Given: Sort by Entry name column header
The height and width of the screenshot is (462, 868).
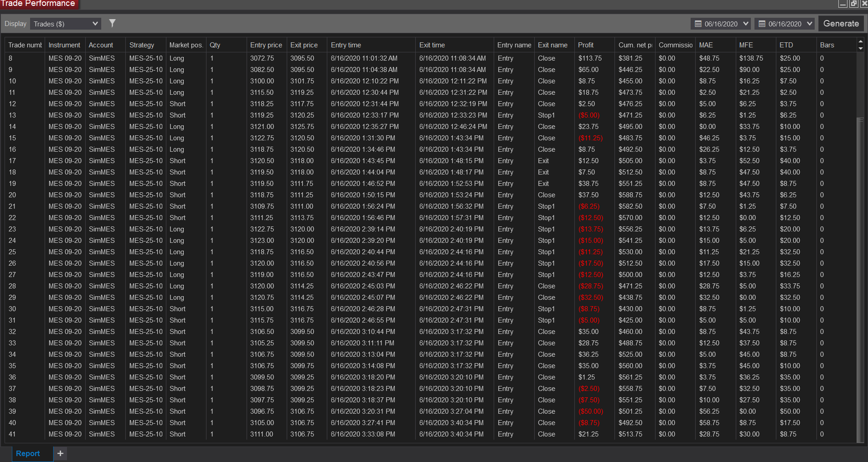Looking at the screenshot, I should 514,45.
